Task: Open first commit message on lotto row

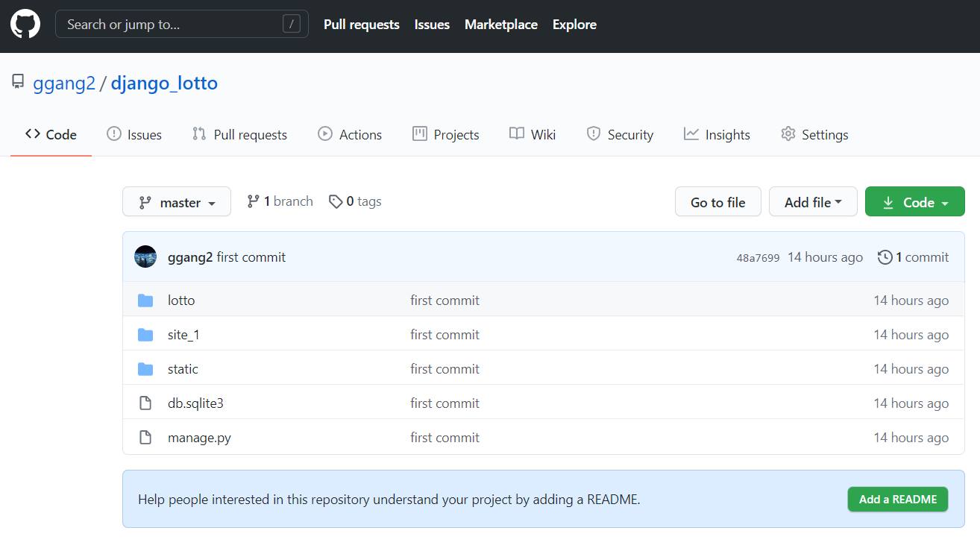Action: pos(445,300)
